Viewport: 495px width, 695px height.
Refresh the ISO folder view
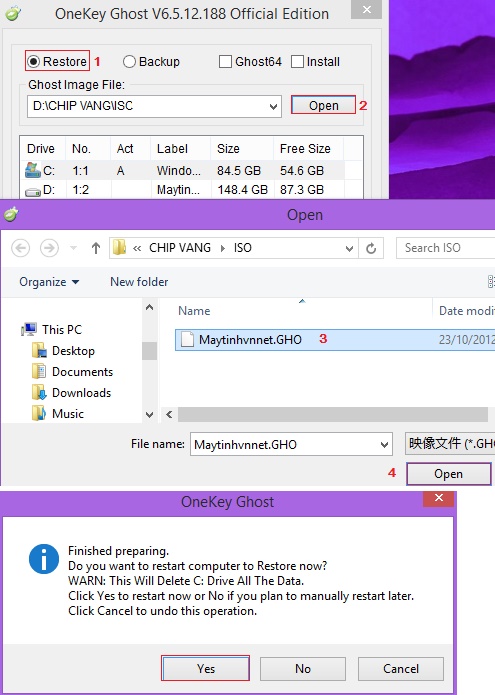[371, 248]
